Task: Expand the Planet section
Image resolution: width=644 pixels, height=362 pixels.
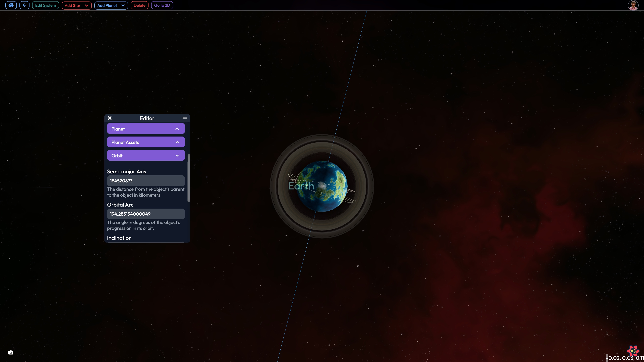Action: pyautogui.click(x=146, y=129)
